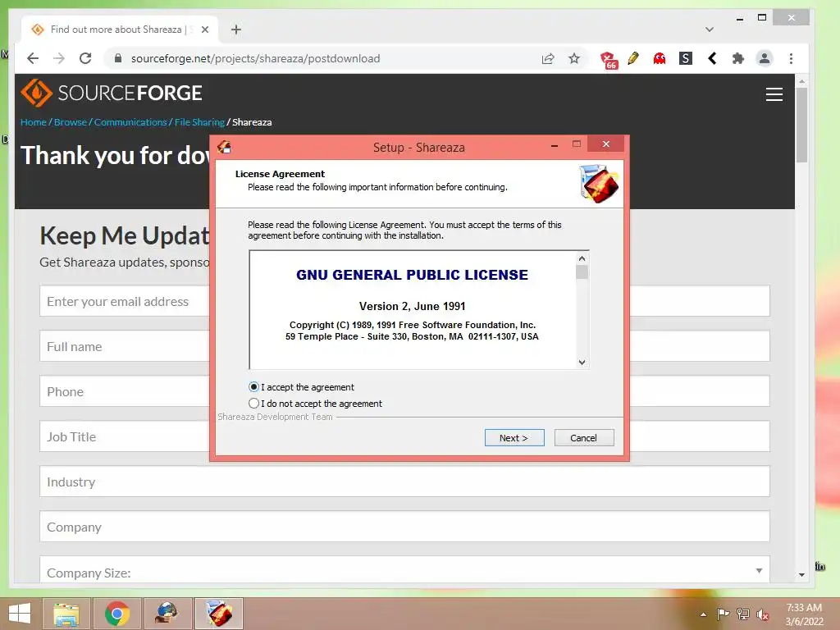Click the SourceForge logo

click(112, 93)
